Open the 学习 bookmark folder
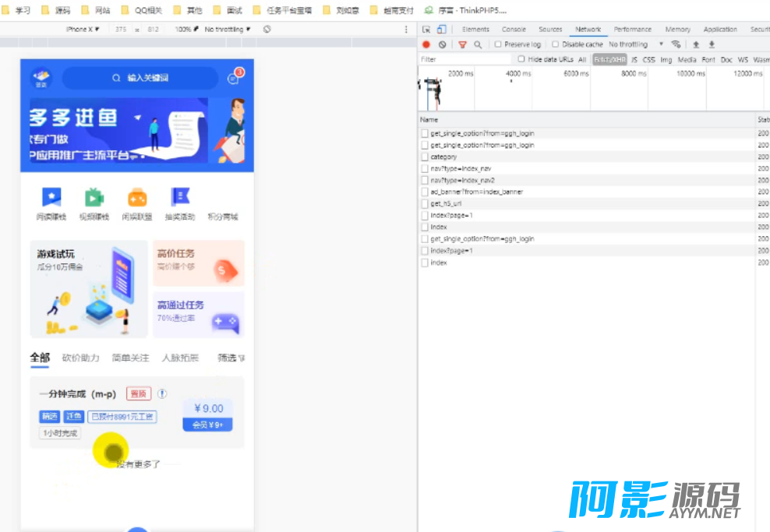The image size is (770, 532). [16, 10]
